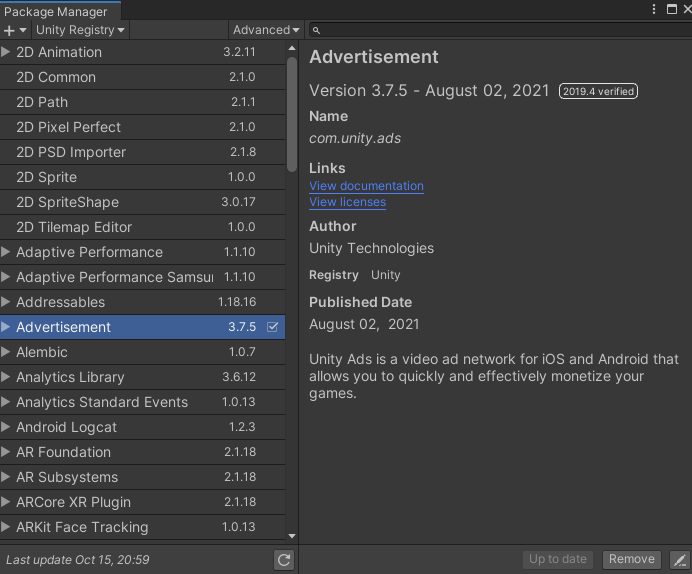The height and width of the screenshot is (574, 692).
Task: Select the ARKit Face Tracking row
Action: [143, 527]
